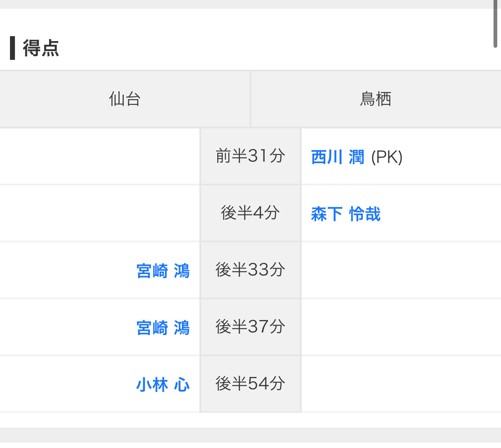Click the vertical scrollbar thumb

point(495,24)
